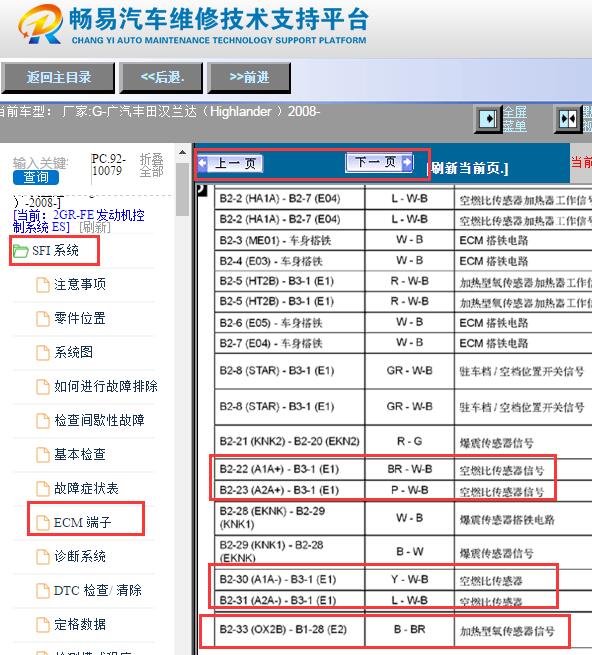Open 诊断系统 tree item

[x=80, y=556]
